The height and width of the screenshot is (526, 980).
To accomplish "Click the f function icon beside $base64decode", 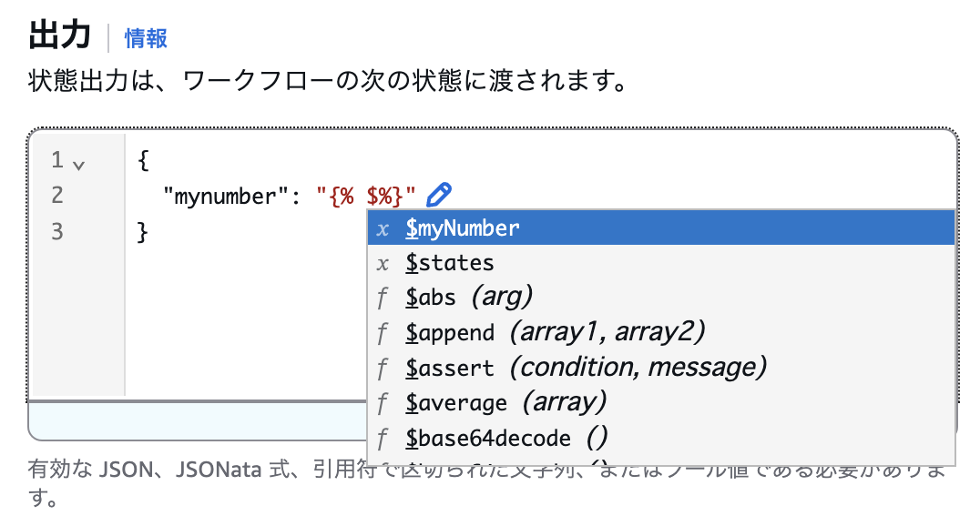I will coord(383,438).
